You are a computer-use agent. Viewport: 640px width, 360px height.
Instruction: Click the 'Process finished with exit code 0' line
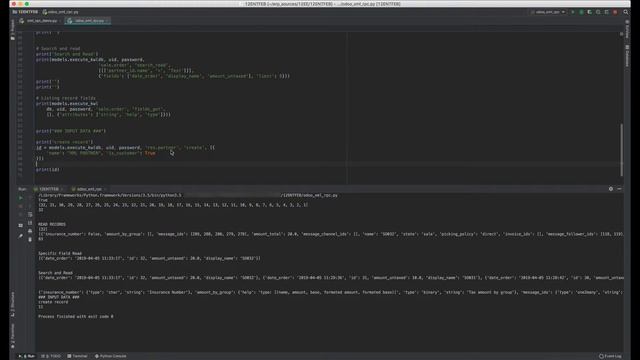pyautogui.click(x=76, y=316)
